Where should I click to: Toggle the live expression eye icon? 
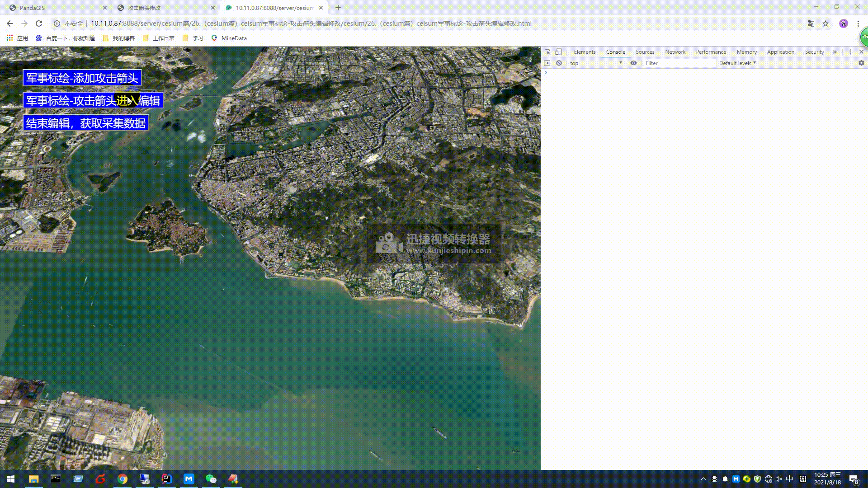(633, 63)
